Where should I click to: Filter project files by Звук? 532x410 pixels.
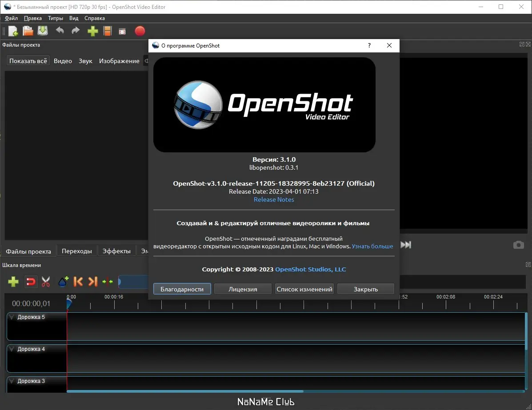click(85, 61)
